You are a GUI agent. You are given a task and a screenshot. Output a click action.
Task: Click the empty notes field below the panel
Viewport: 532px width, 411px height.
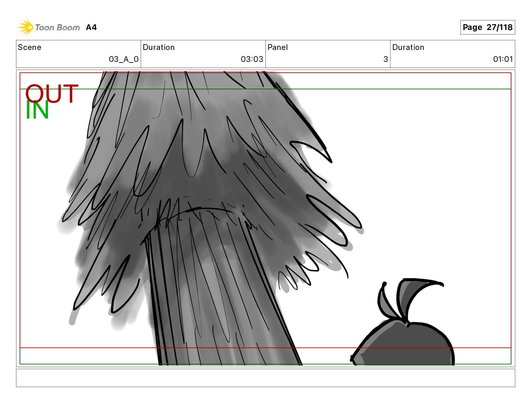pos(265,378)
